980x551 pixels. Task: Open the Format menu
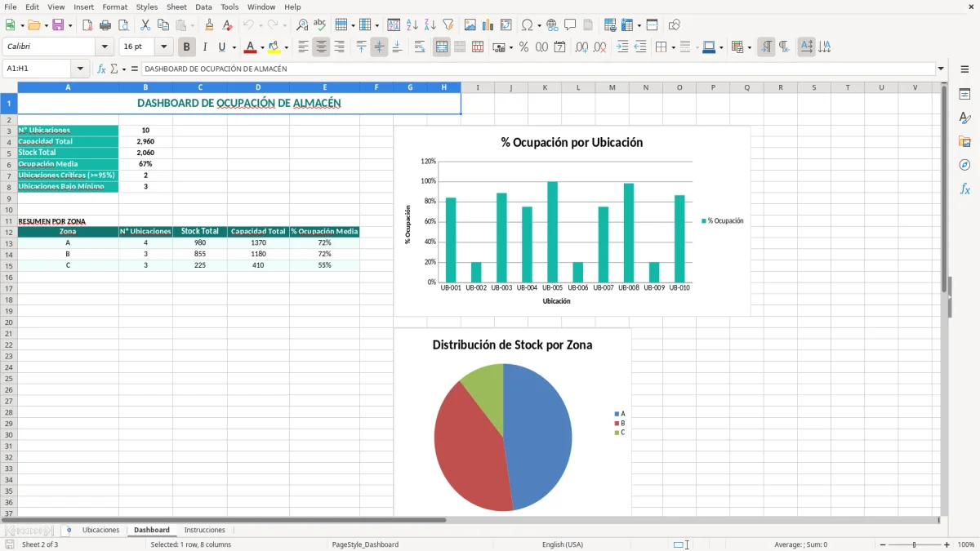tap(115, 7)
